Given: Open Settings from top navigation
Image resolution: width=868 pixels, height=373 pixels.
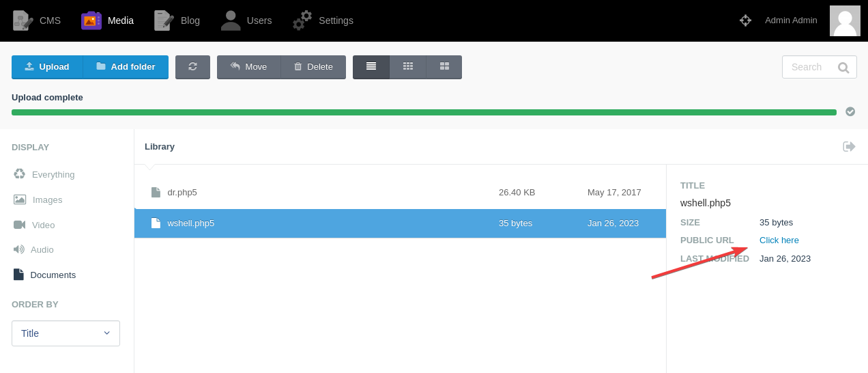Looking at the screenshot, I should pyautogui.click(x=323, y=20).
